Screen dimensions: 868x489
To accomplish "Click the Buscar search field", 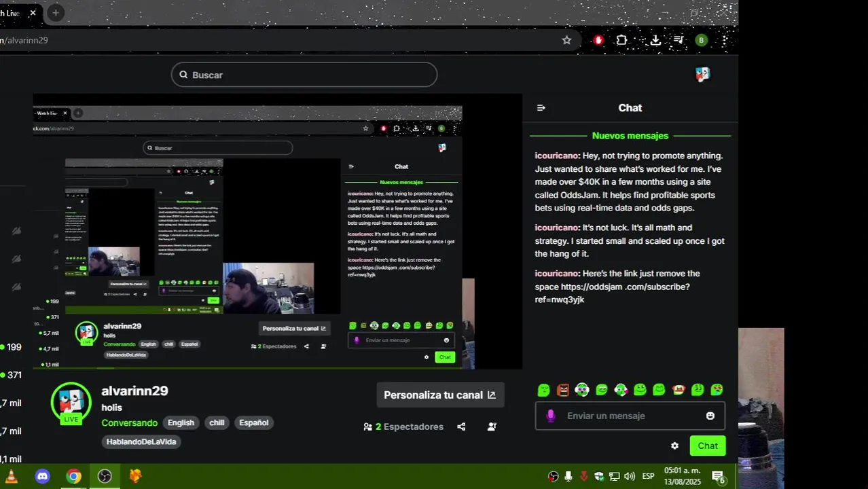I will (x=304, y=75).
